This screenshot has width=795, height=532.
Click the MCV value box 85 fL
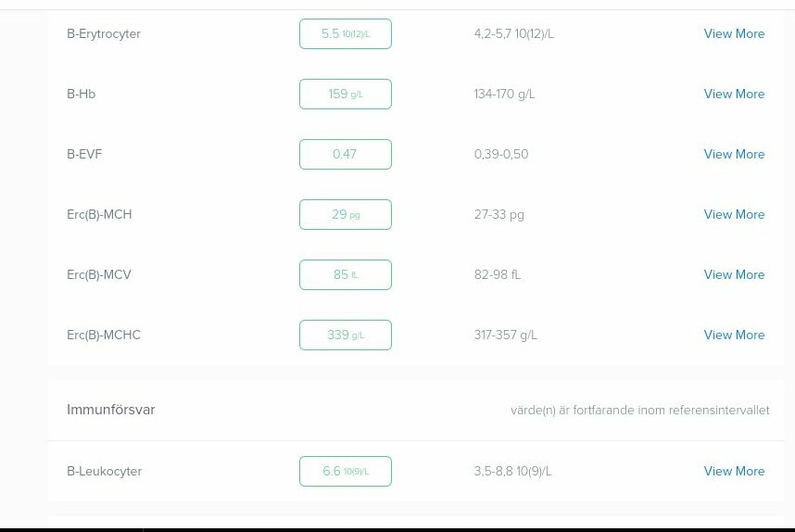click(x=345, y=275)
